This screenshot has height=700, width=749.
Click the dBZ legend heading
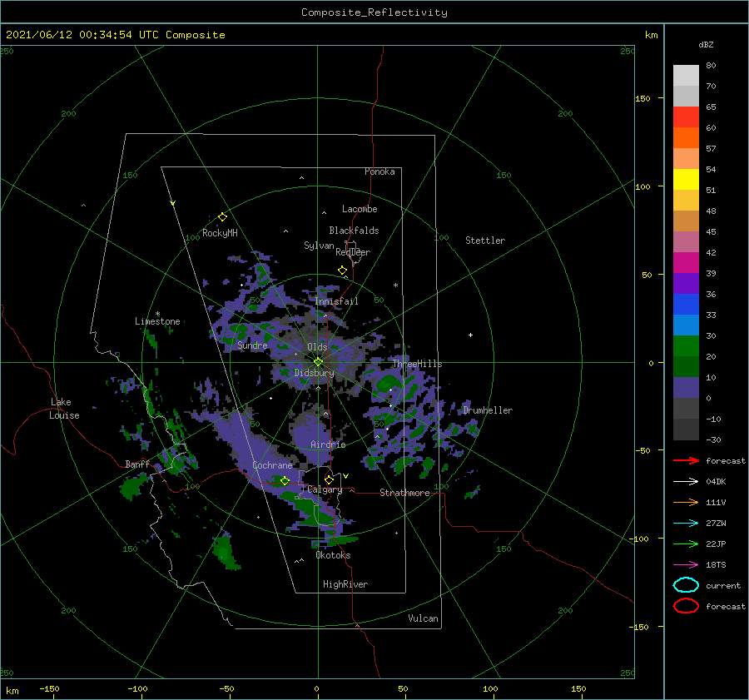point(706,44)
